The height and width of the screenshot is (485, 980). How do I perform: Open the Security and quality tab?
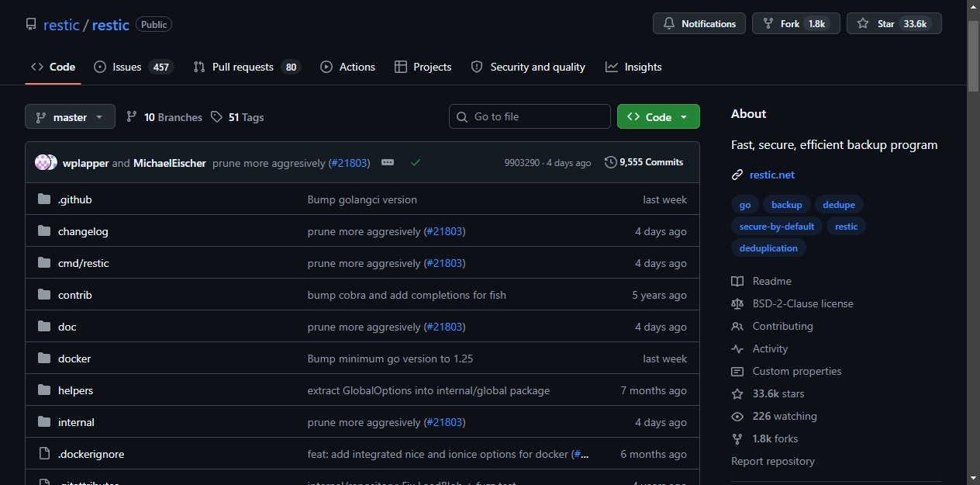point(528,67)
